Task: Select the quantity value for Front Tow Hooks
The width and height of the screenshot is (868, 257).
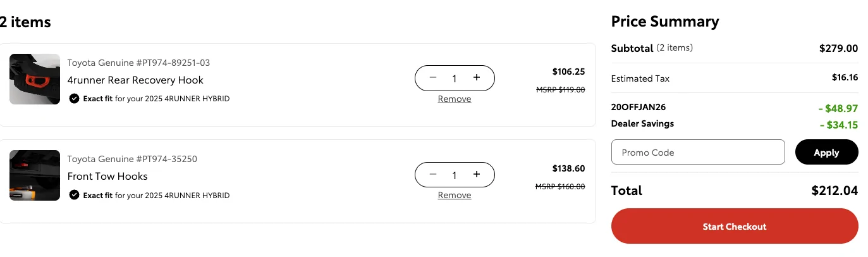Action: click(x=455, y=175)
